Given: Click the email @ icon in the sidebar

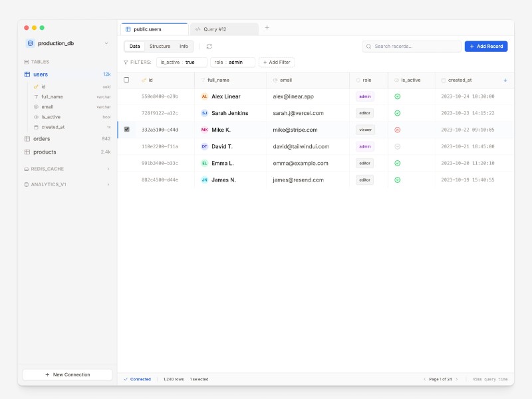Looking at the screenshot, I should 37,106.
